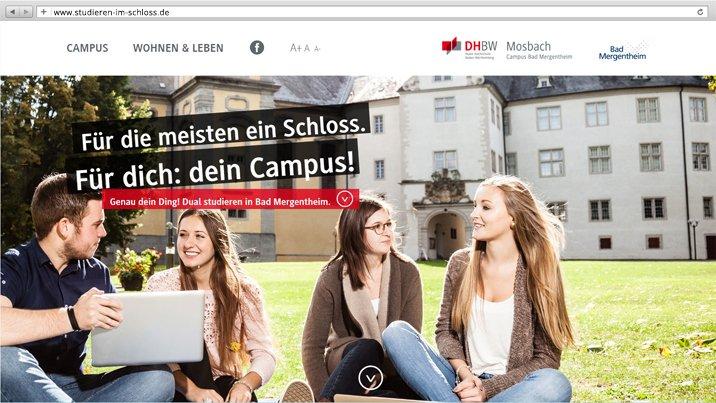Click the down-arrow circle at hero bottom

coord(370,378)
